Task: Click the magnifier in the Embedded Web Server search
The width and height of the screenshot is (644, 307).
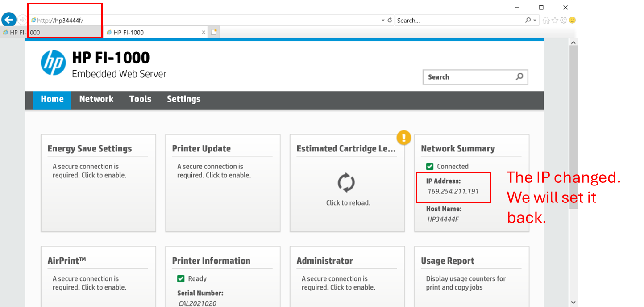Action: click(519, 77)
